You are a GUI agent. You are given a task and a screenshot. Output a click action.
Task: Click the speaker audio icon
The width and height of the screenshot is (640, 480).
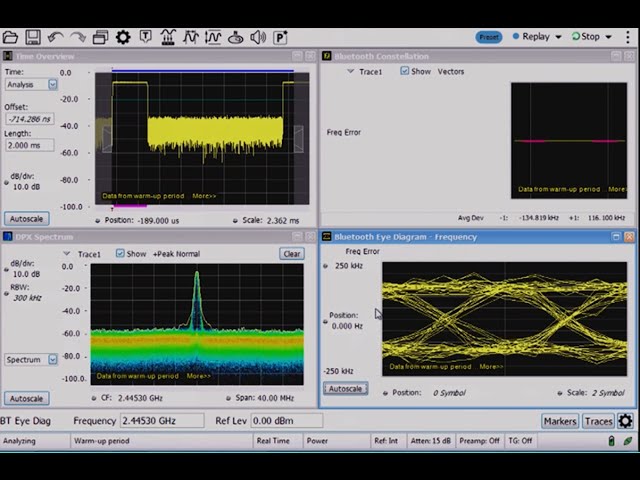pyautogui.click(x=258, y=37)
